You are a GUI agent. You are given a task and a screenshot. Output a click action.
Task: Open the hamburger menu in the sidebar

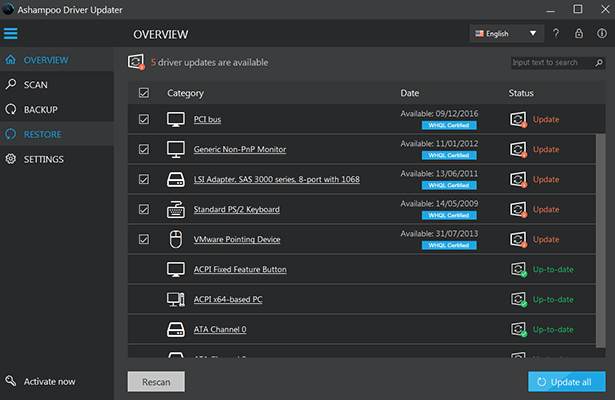[12, 34]
